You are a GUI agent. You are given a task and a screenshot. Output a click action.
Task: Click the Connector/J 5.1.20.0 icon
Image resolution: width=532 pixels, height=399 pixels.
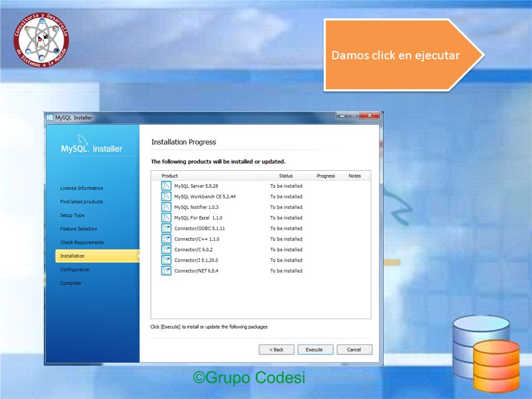[x=166, y=260]
